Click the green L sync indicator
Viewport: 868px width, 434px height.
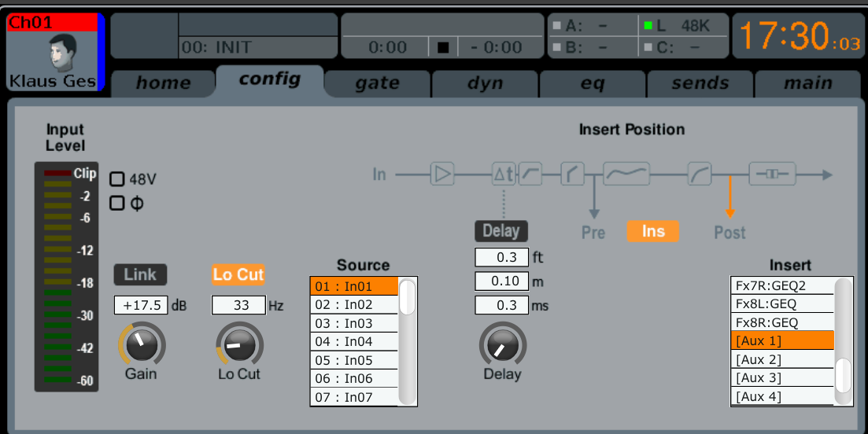click(x=648, y=25)
